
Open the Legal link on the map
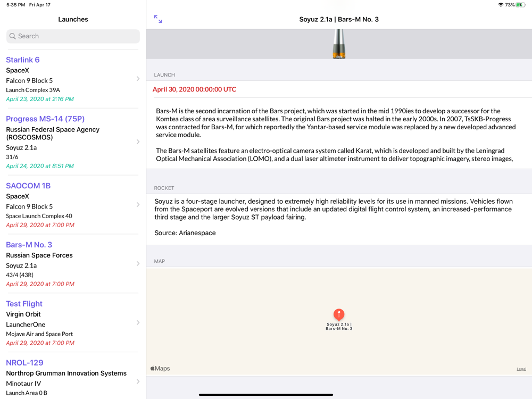[x=521, y=369]
